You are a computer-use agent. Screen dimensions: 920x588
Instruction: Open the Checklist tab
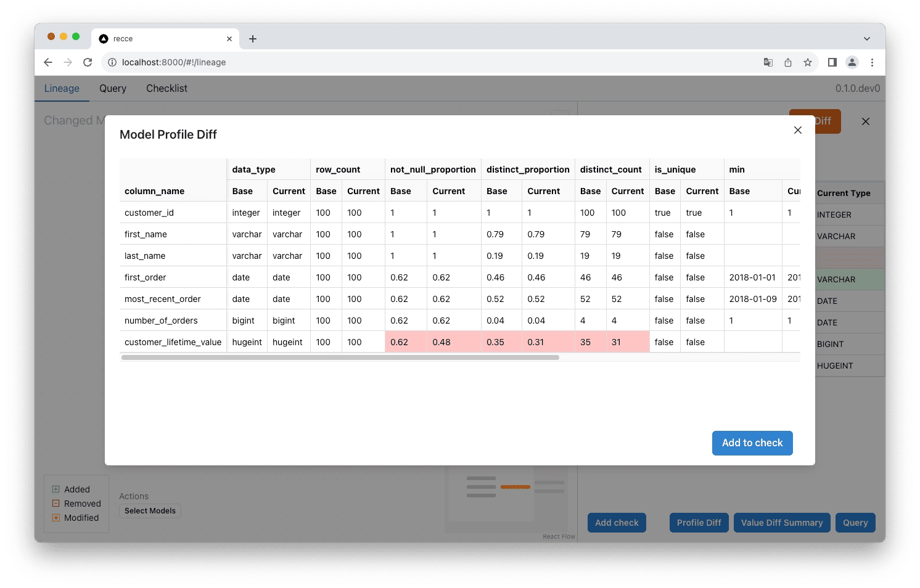(166, 88)
